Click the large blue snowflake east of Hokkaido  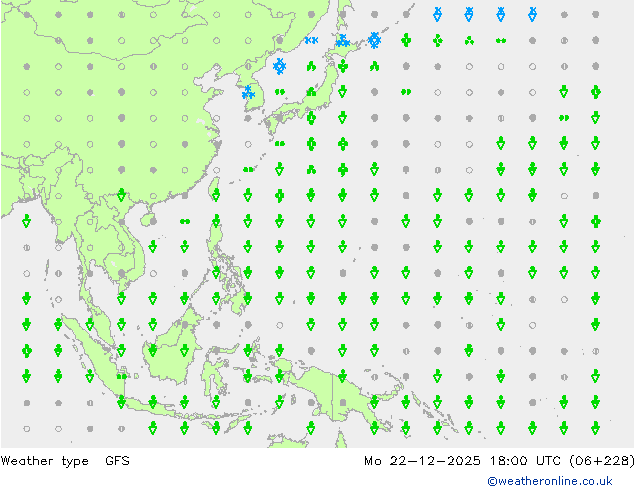coord(374,40)
